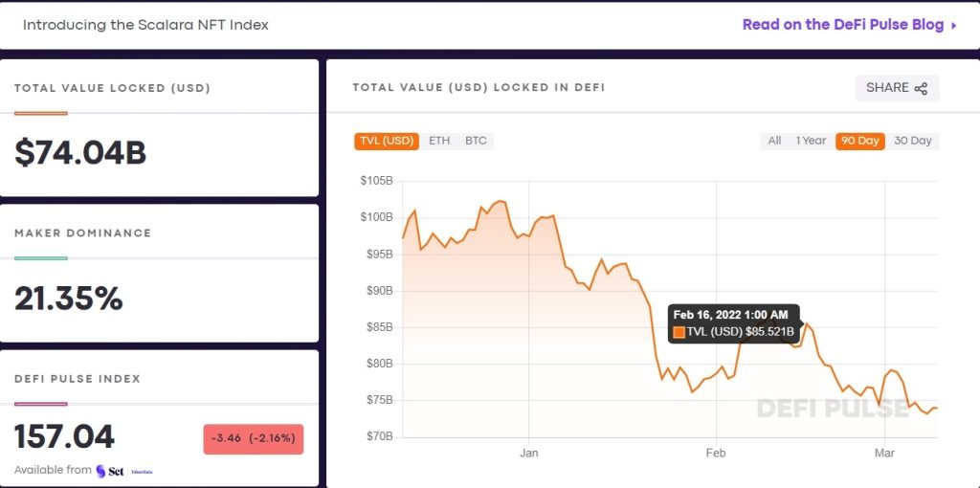980x488 pixels.
Task: Switch chart denomination to BTC
Action: [x=476, y=141]
